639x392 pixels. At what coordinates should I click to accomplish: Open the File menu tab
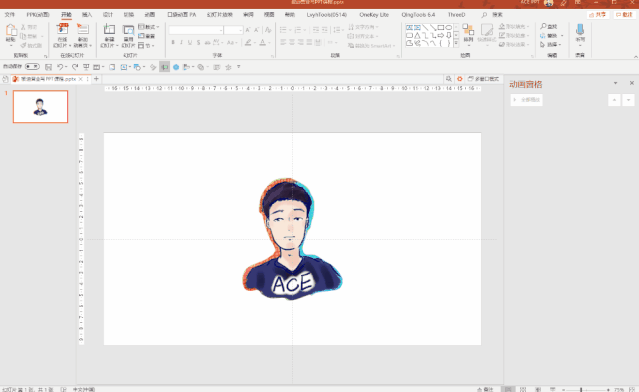[x=10, y=15]
